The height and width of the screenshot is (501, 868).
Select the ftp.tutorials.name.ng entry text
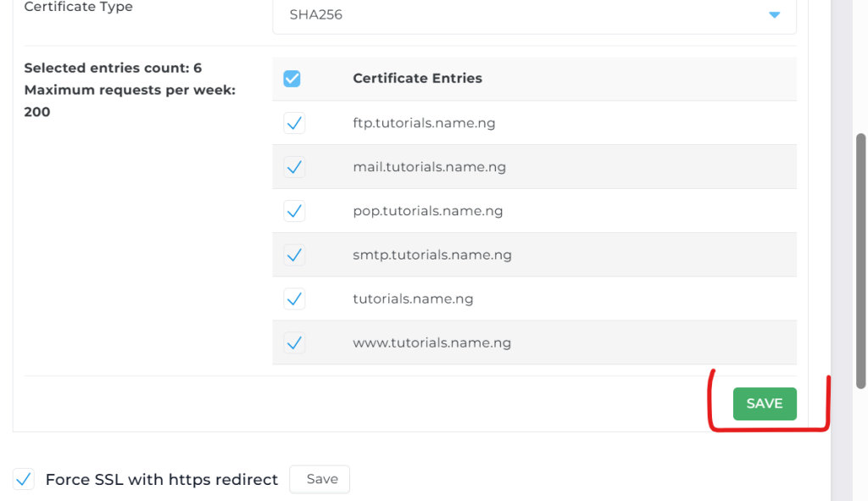(x=424, y=123)
